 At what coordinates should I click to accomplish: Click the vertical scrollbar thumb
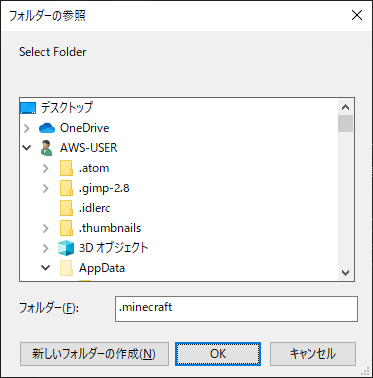345,124
